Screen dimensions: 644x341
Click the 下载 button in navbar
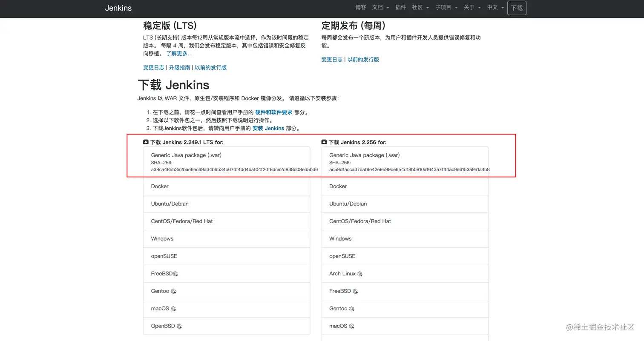pos(517,8)
